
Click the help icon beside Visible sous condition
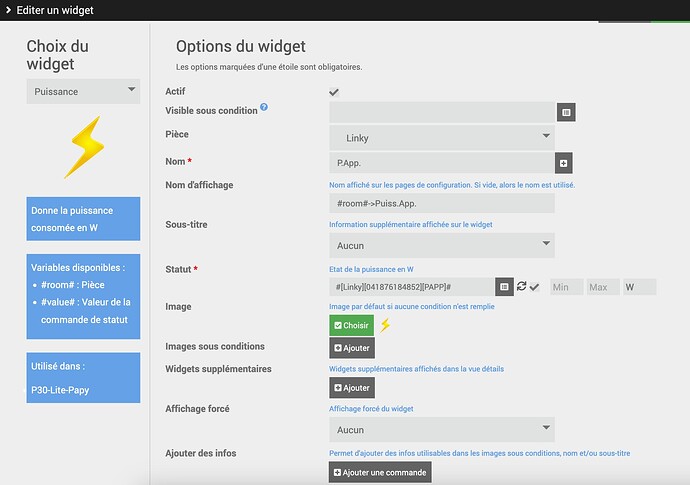pos(264,107)
